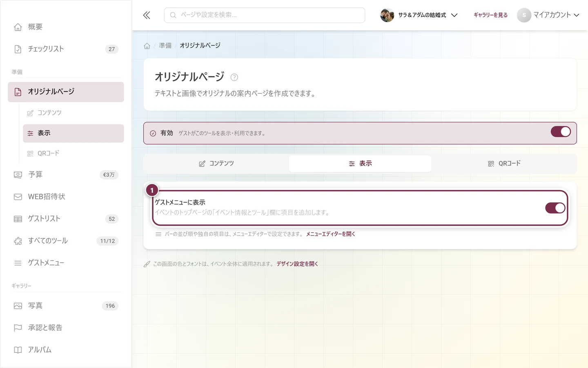Click the 52 badge on ゲストリスト
The width and height of the screenshot is (588, 368).
coord(111,219)
